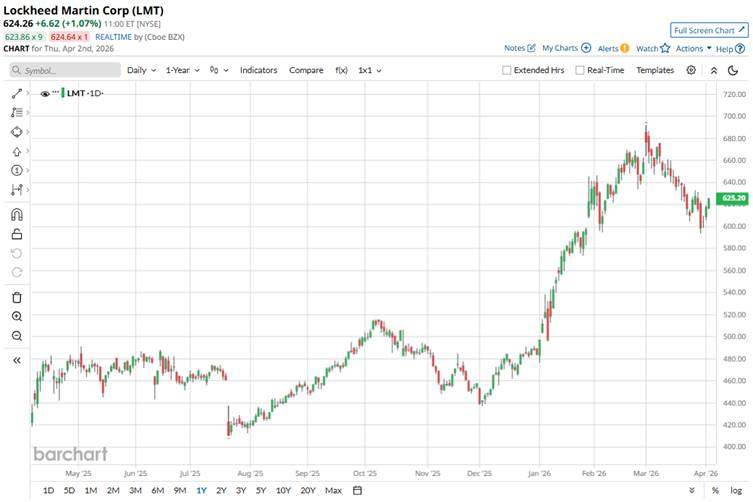This screenshot has height=502, width=753.
Task: Click the Watch star link
Action: pyautogui.click(x=653, y=49)
